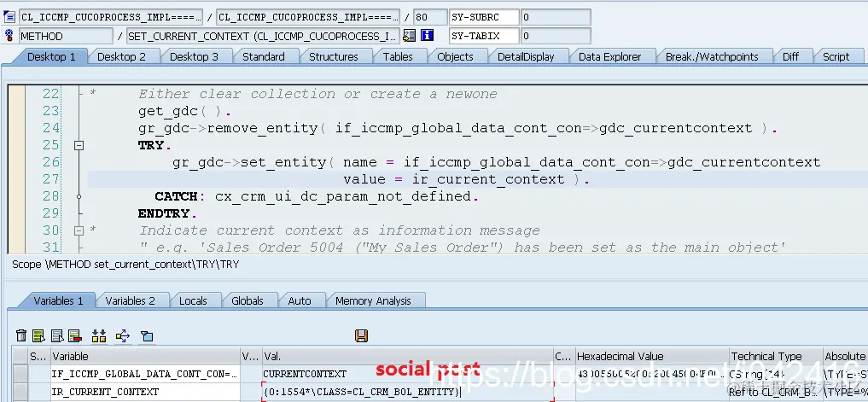Open the Break./Watchpoints tab

(x=712, y=56)
